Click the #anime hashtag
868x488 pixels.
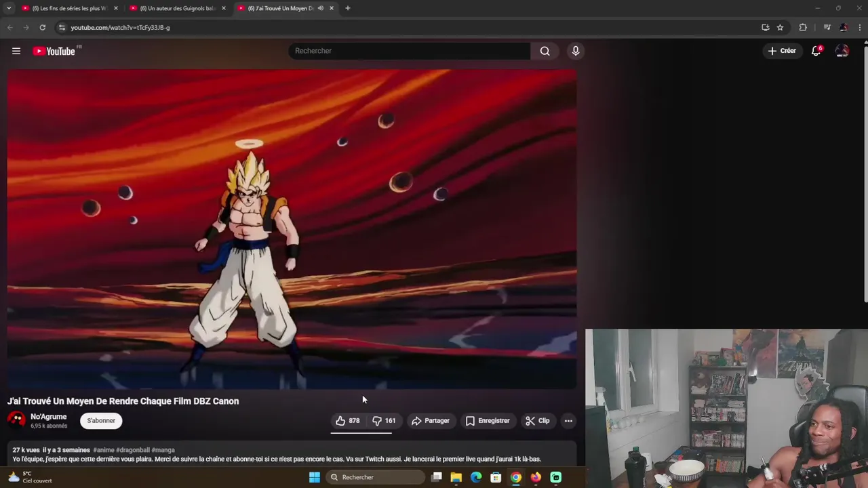[x=104, y=450]
